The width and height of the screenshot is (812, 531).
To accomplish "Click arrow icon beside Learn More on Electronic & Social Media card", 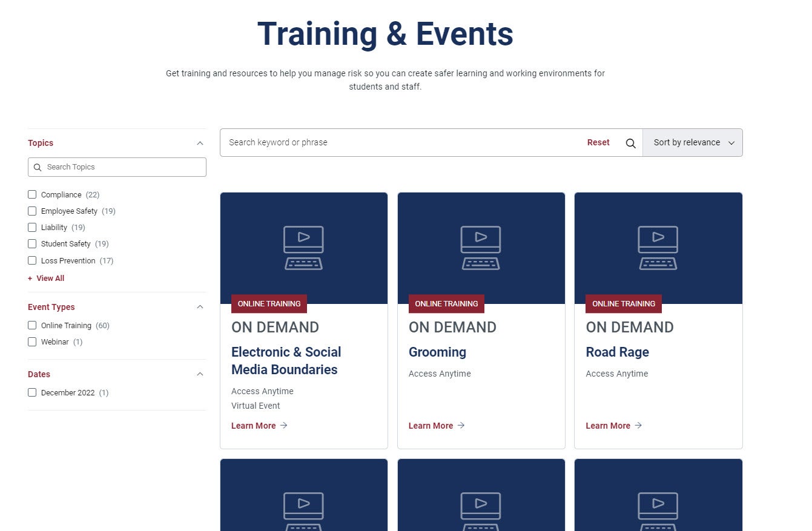I will (x=283, y=426).
